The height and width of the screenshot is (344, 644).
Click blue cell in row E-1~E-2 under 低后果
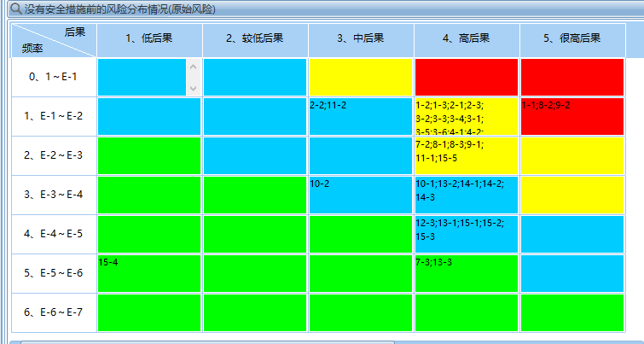149,116
